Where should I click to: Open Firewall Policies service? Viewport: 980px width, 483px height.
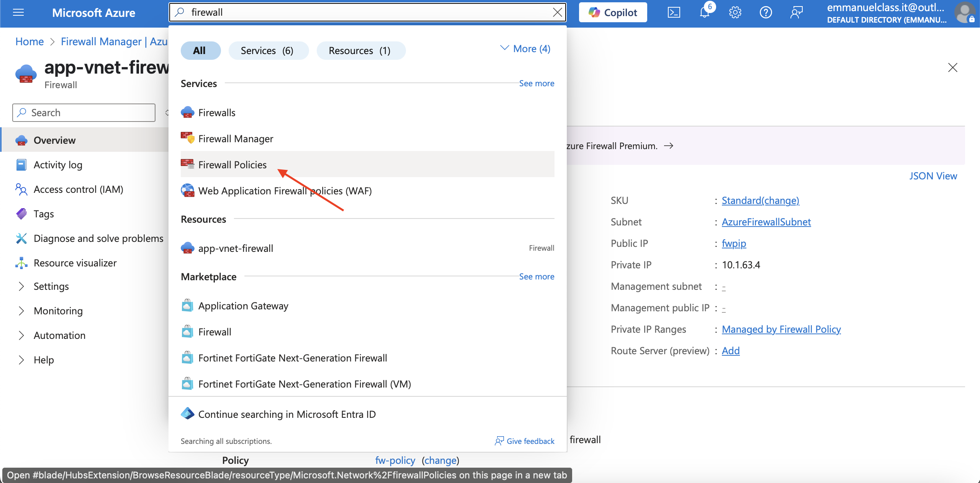tap(367, 165)
